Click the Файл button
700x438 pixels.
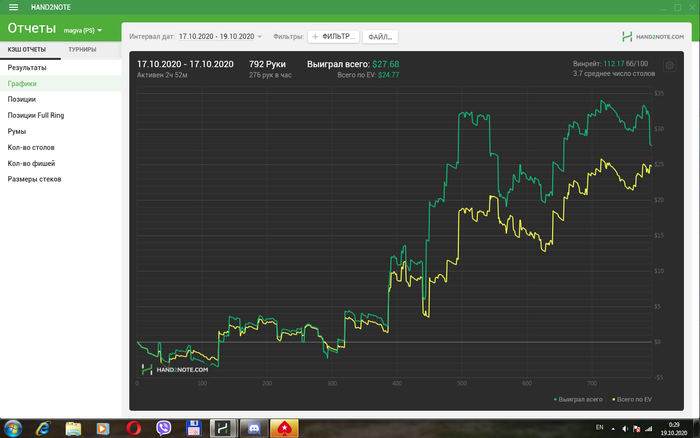[x=380, y=37]
